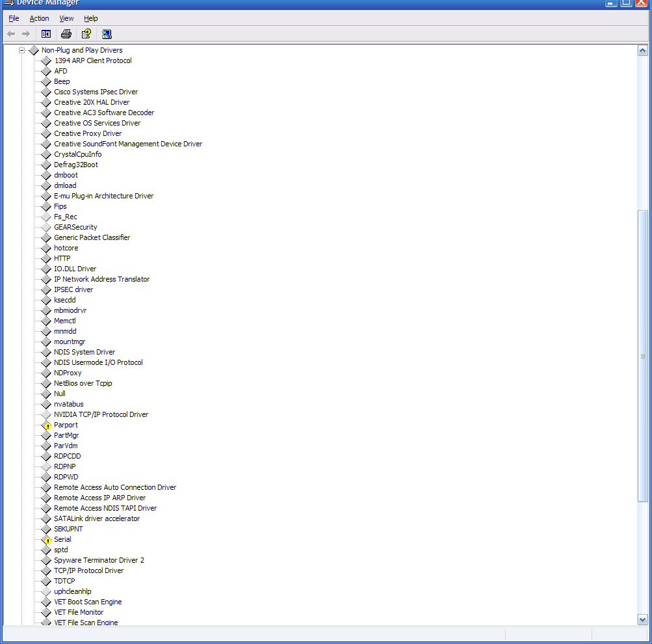Screen dimensions: 652x644
Task: Open the Properties help toolbar icon
Action: (x=86, y=34)
